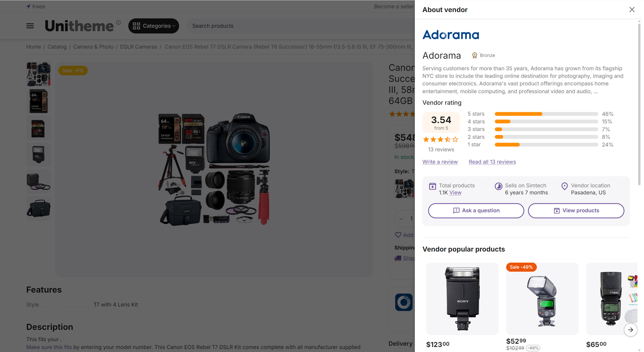Toggle the wishlist heart for this camera

pyautogui.click(x=398, y=235)
